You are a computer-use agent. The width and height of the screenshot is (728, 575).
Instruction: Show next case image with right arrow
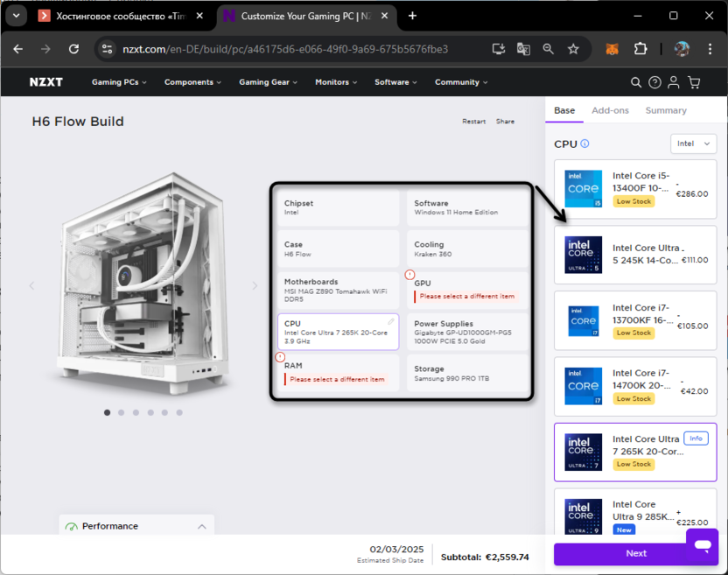[x=255, y=285]
